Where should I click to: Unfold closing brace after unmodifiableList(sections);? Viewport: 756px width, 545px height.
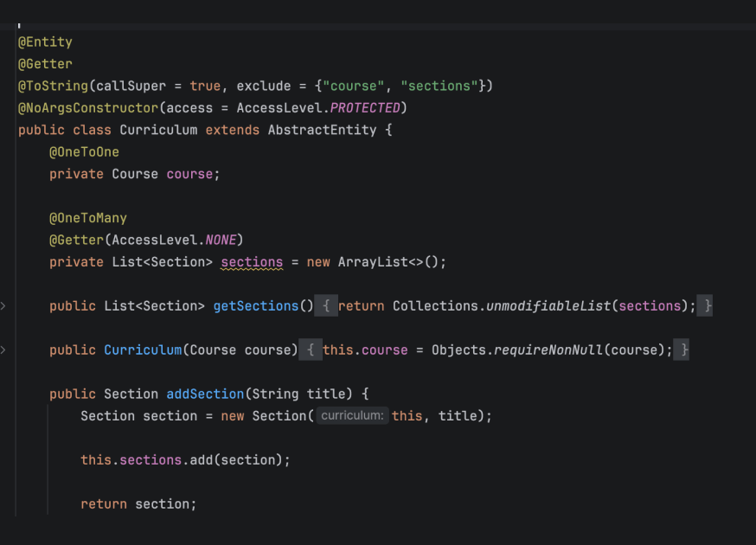(x=705, y=305)
